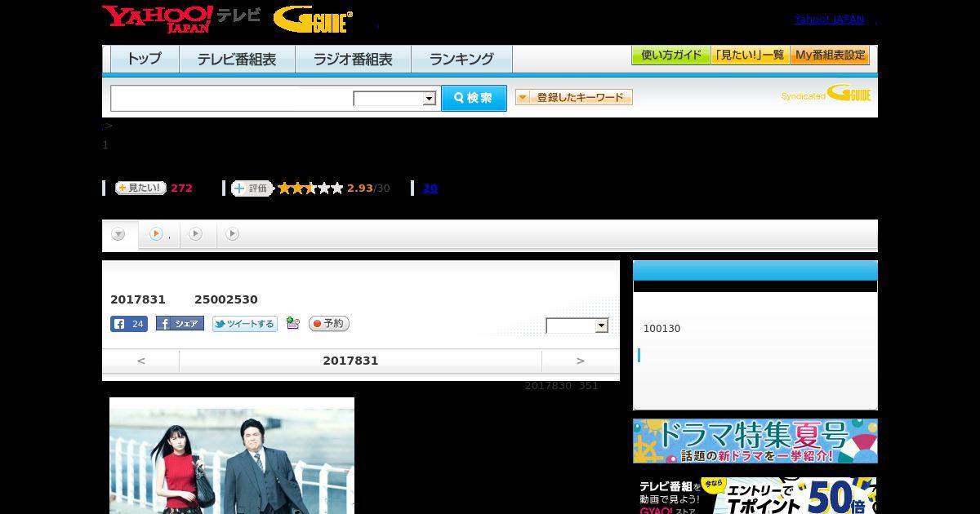Open the Syndicated G-GUIDE logo
980x514 pixels.
826,94
